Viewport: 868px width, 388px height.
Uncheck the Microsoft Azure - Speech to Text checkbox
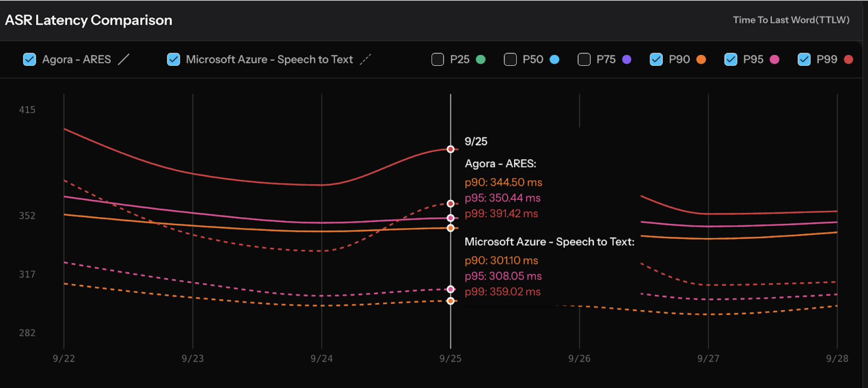[x=174, y=60]
